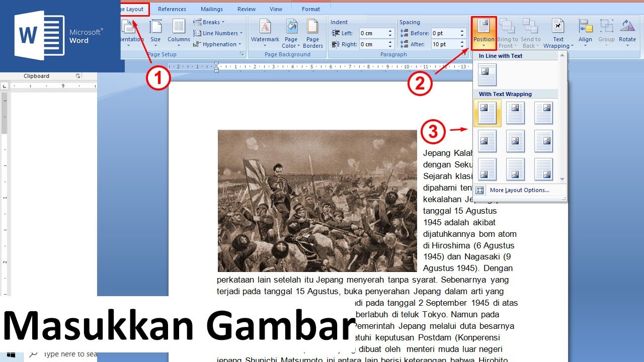The image size is (644, 362).
Task: Open the Rotate options icon
Action: pos(627,27)
